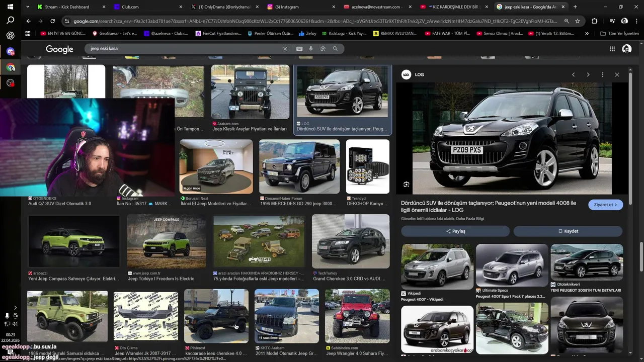
Task: Open the FATE WAR bookmark
Action: point(447,34)
